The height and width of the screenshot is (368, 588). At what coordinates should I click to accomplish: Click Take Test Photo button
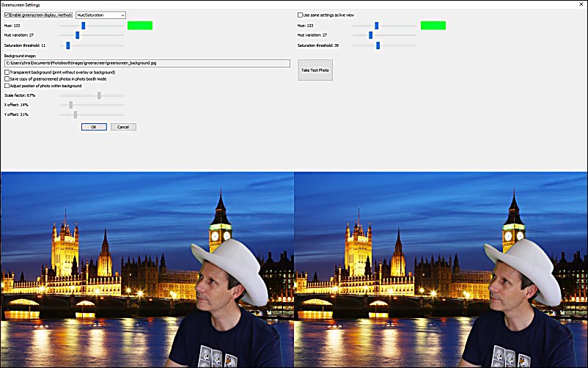315,70
